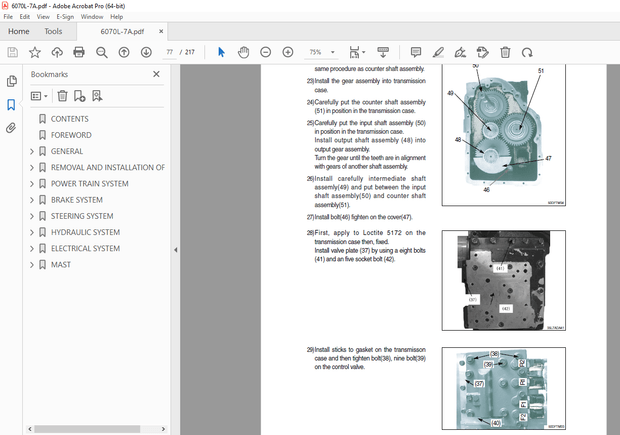Image resolution: width=620 pixels, height=435 pixels.
Task: Open the Find text search
Action: [x=102, y=53]
